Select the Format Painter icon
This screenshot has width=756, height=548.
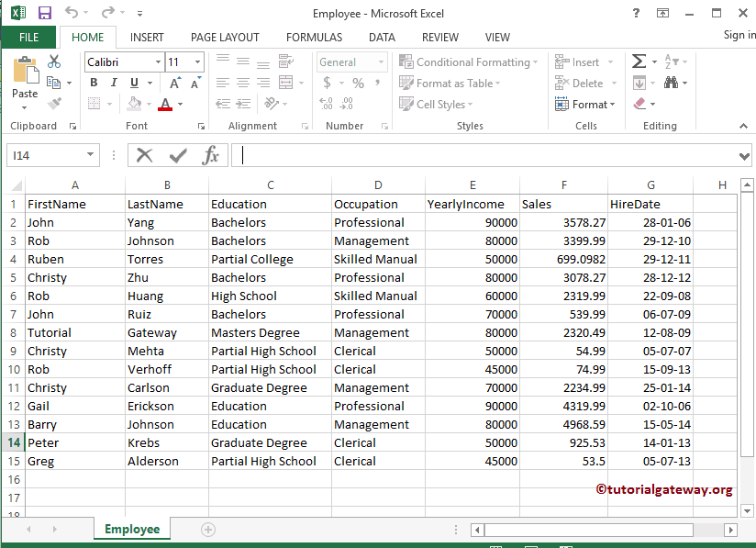(x=55, y=102)
